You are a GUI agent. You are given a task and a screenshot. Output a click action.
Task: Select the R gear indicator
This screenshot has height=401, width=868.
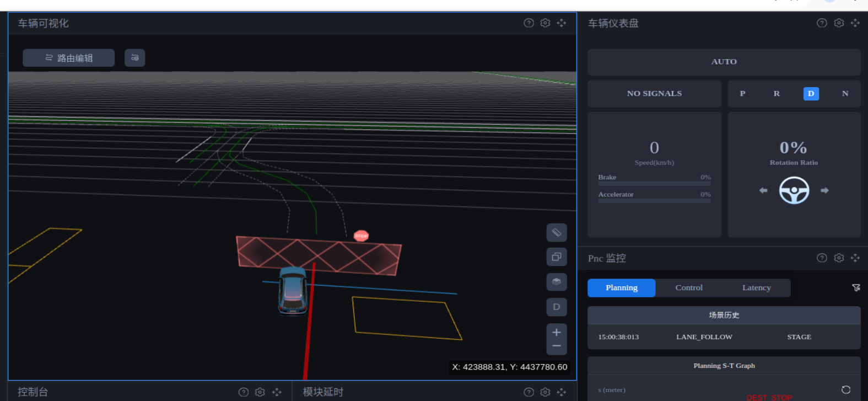coord(777,94)
